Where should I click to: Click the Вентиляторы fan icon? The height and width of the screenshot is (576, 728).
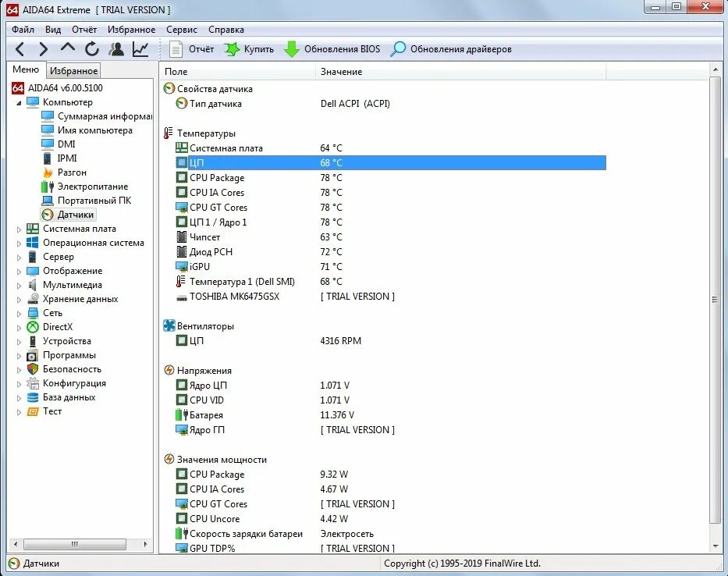coord(169,325)
